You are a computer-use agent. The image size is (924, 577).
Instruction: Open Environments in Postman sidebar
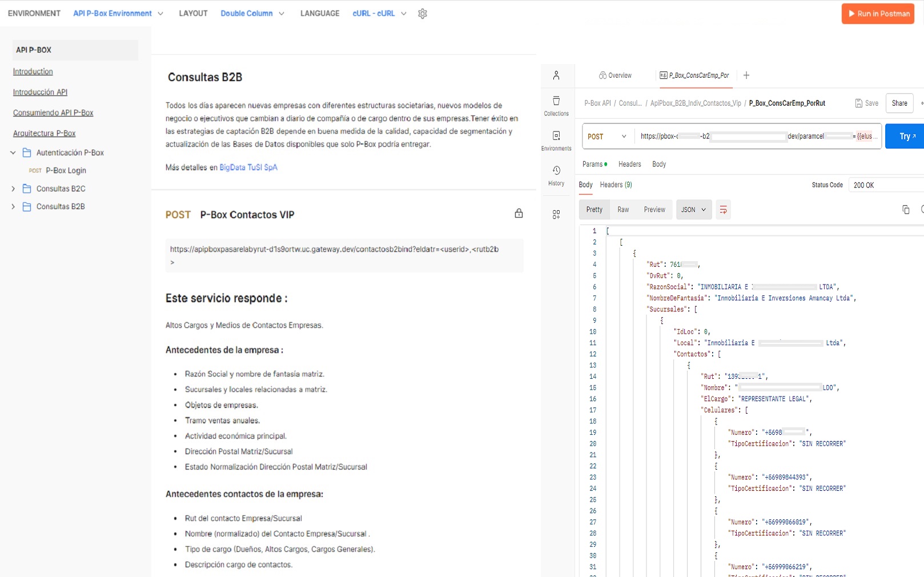click(556, 141)
